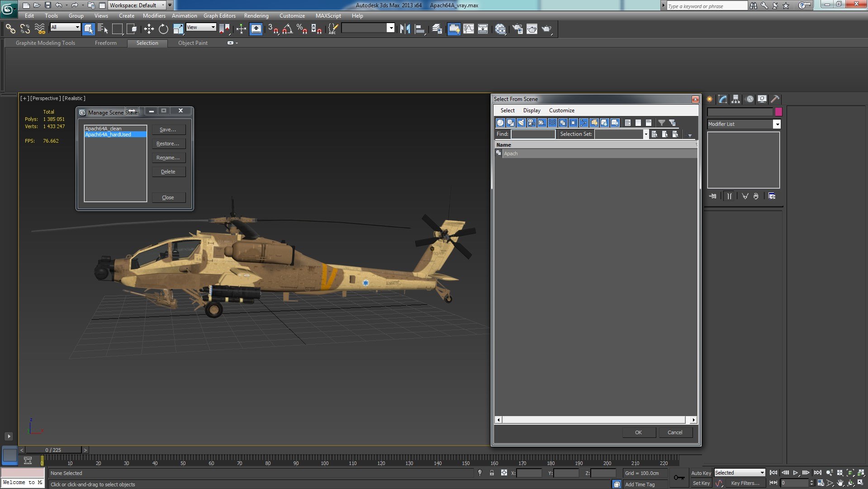Toggle Display Space Warps filter button
This screenshot has width=868, height=489.
(x=552, y=123)
